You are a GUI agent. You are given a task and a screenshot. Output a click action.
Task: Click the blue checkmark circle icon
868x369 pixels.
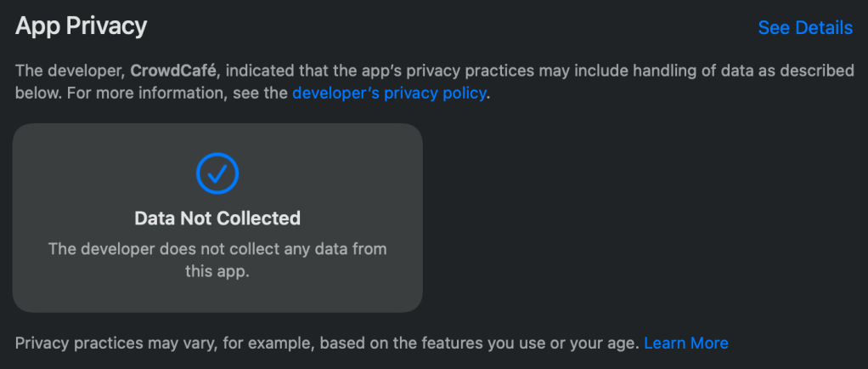click(217, 173)
